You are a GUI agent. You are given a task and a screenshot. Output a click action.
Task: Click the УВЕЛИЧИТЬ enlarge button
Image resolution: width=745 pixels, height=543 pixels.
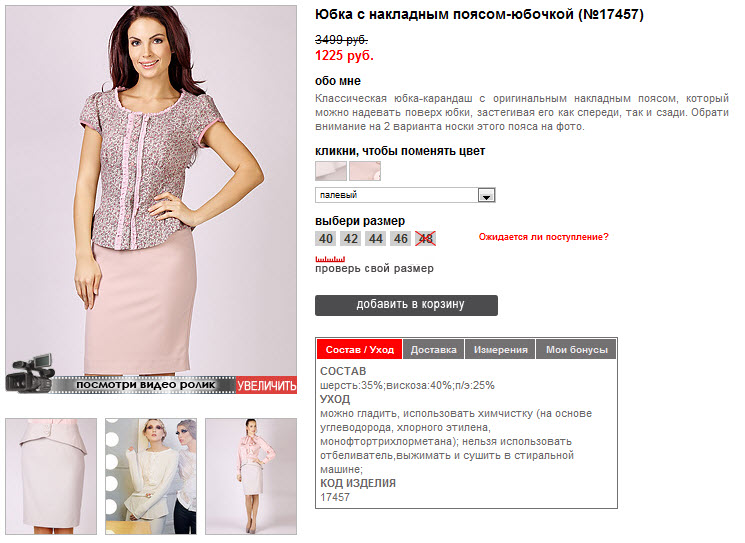tap(267, 385)
